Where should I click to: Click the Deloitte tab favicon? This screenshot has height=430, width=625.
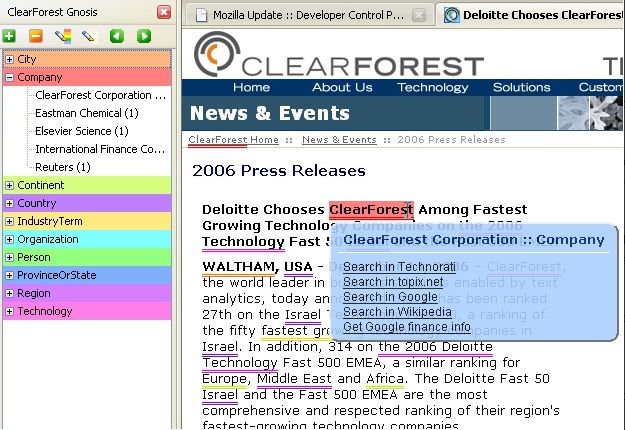pos(452,15)
